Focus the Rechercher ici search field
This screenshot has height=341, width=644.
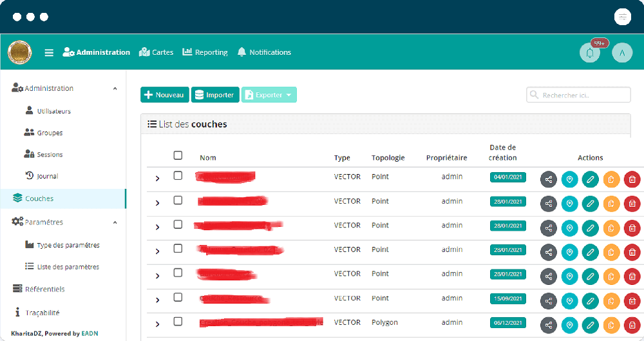tap(578, 95)
